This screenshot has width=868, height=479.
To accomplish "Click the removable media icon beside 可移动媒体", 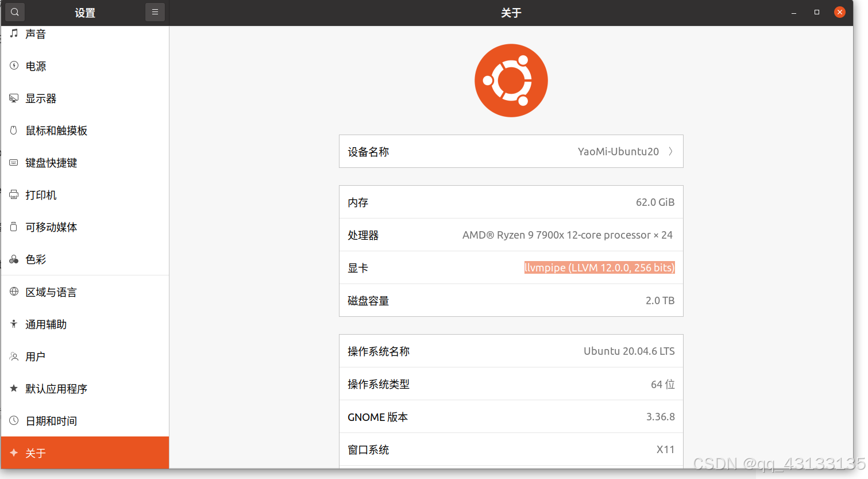I will (14, 227).
